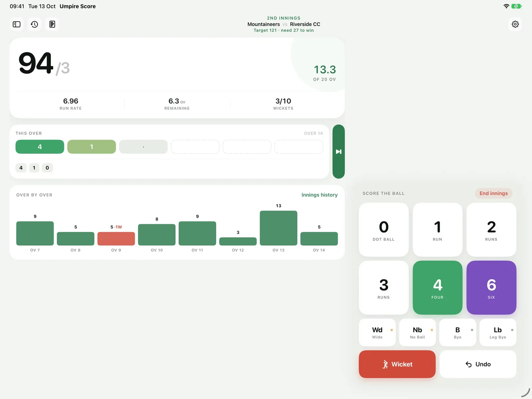Tap the Mountaineers team name
The image size is (532, 399).
pyautogui.click(x=264, y=24)
